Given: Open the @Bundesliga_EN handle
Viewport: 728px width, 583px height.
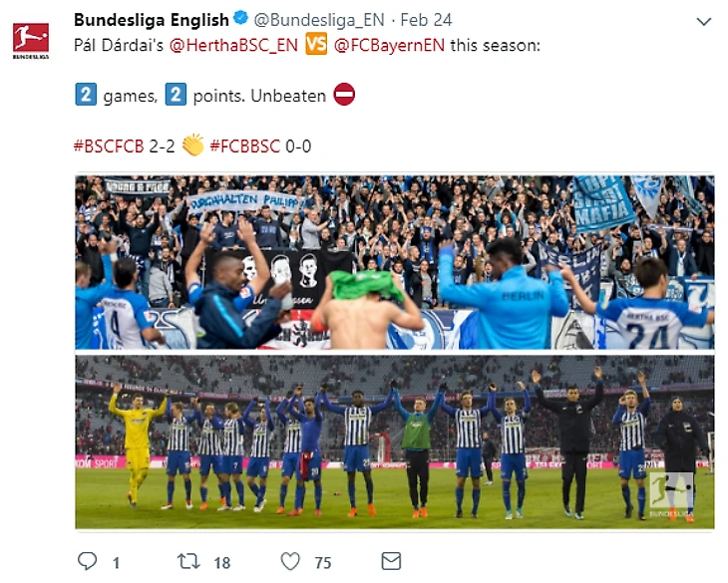Looking at the screenshot, I should 319,20.
